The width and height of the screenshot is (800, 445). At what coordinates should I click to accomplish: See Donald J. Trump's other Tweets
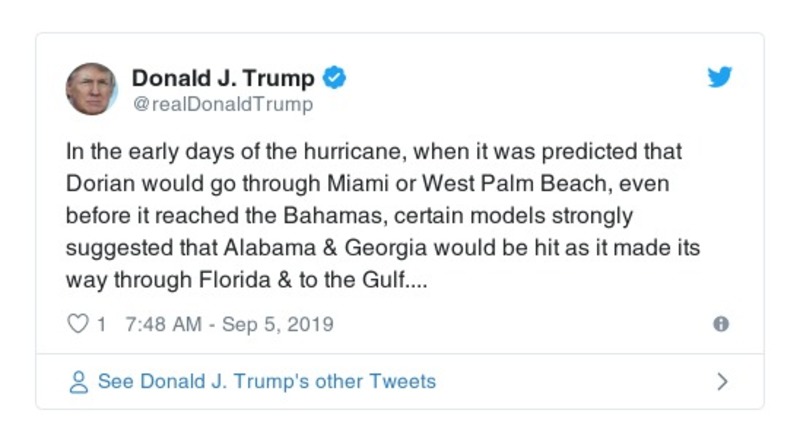point(266,382)
